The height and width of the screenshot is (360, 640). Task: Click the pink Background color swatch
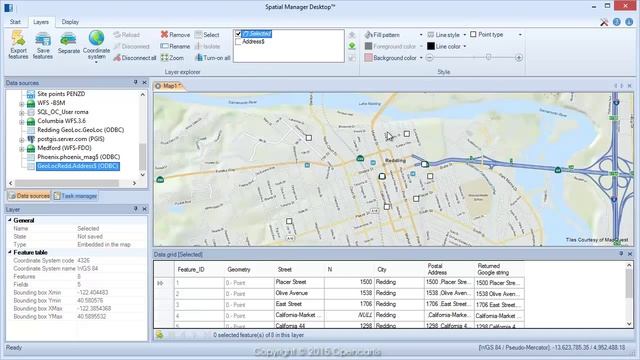click(x=368, y=58)
